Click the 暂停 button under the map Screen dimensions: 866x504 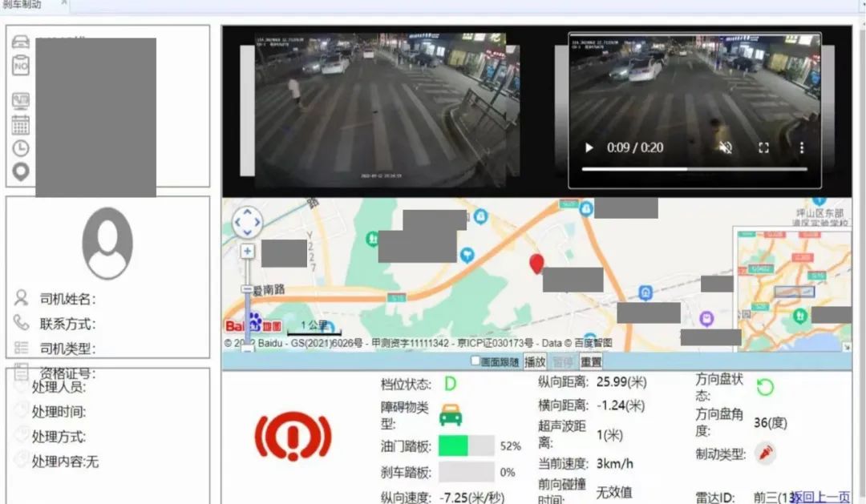click(563, 362)
